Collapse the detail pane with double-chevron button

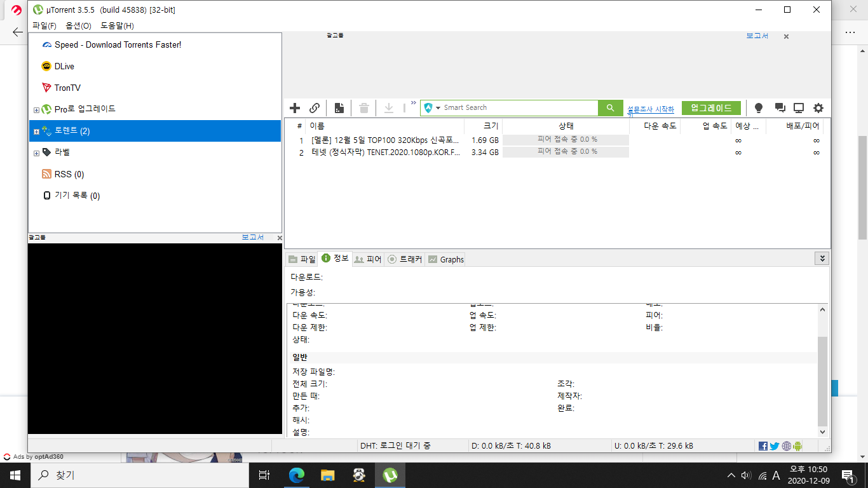(x=822, y=259)
